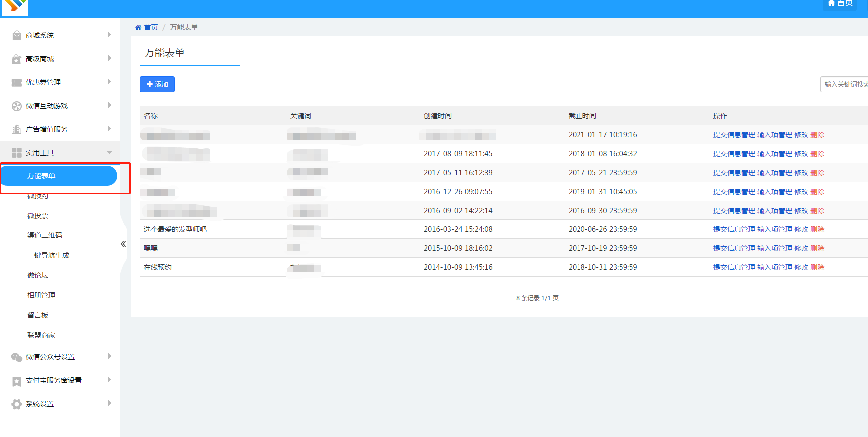The height and width of the screenshot is (437, 868).
Task: Click the 系统设置 gear icon
Action: (x=17, y=404)
